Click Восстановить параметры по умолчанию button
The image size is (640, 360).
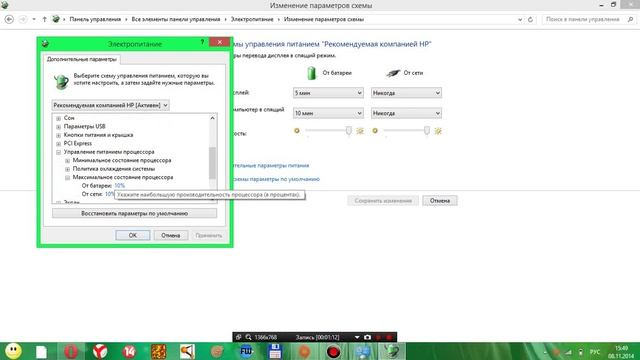pyautogui.click(x=134, y=213)
